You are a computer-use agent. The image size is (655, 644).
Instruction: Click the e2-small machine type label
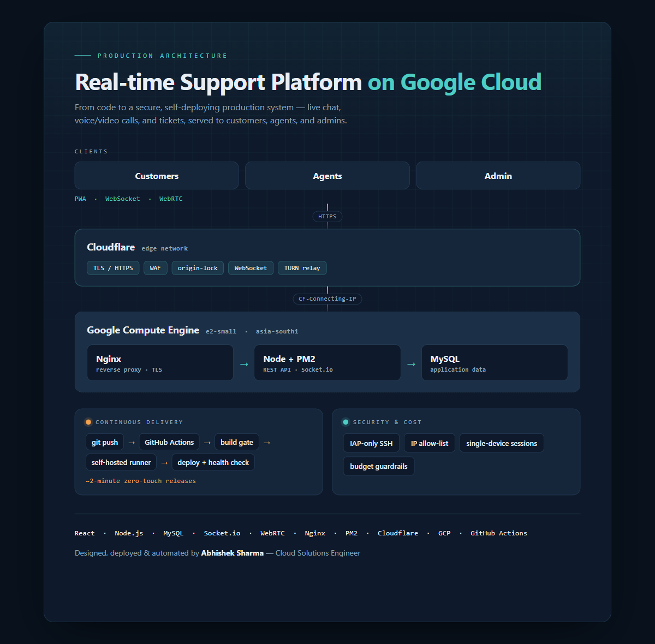221,331
